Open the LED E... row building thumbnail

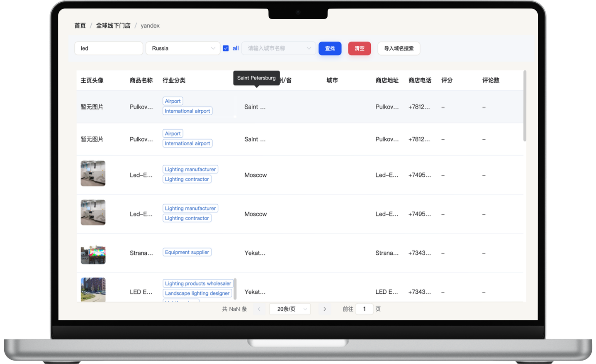(x=93, y=290)
